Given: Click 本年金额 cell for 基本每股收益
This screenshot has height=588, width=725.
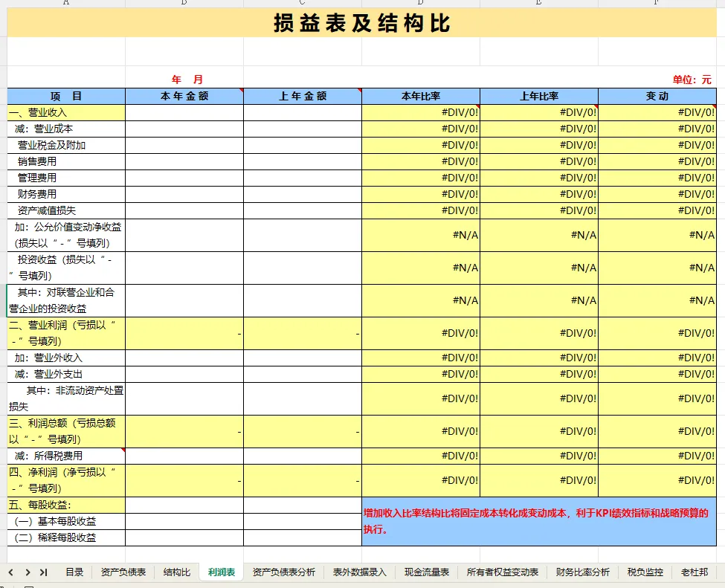Looking at the screenshot, I should pos(184,521).
